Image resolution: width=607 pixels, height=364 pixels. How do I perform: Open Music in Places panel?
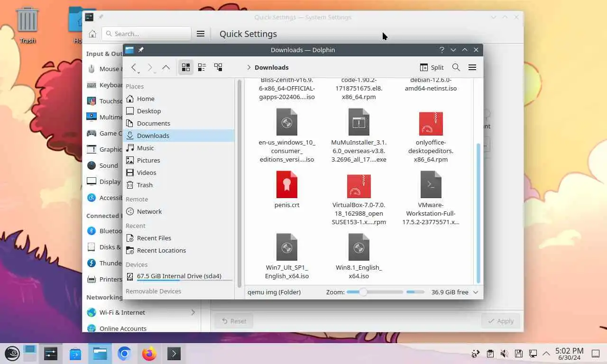(179, 148)
